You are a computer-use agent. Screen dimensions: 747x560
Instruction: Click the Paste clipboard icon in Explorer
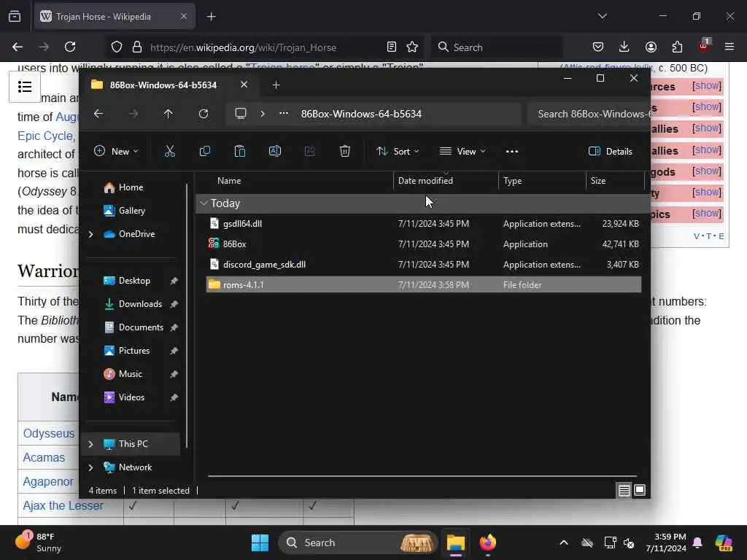coord(239,152)
